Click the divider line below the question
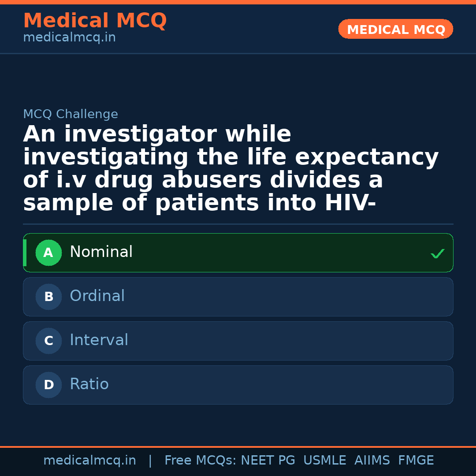Viewport: 476px width, 476px height. pos(238,224)
